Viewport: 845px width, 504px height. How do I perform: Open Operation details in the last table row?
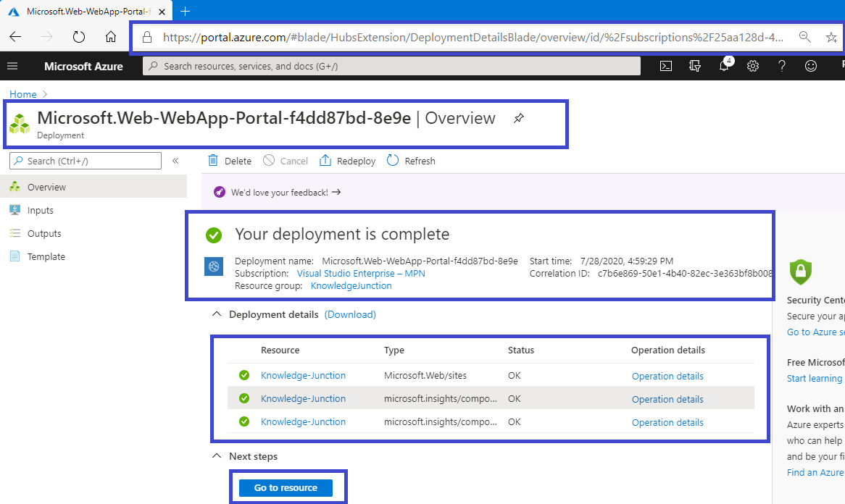667,422
